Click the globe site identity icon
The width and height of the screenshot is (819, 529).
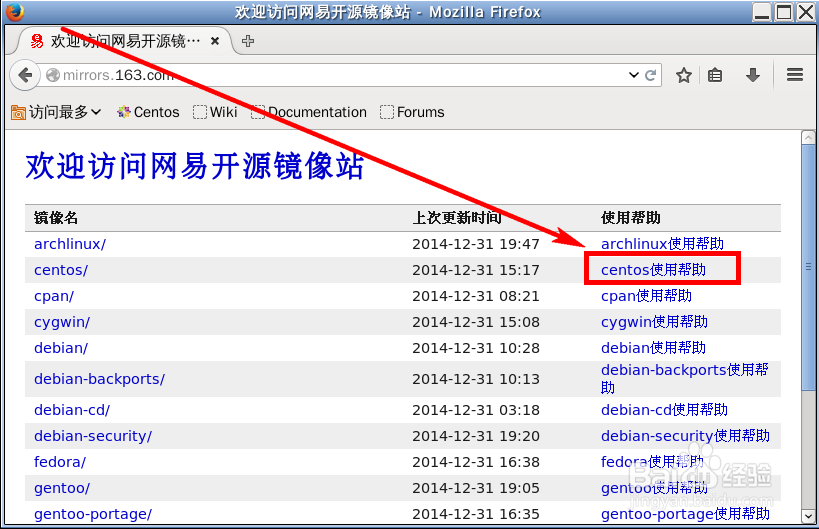click(x=53, y=75)
